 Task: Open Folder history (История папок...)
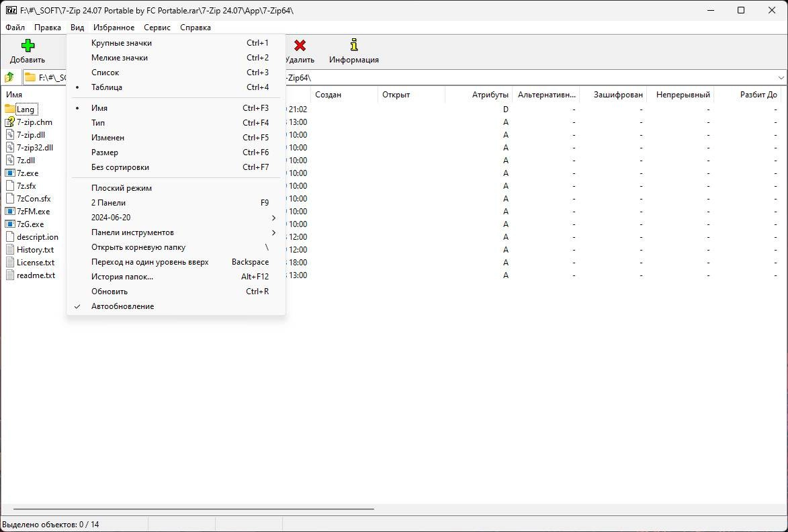coord(176,277)
